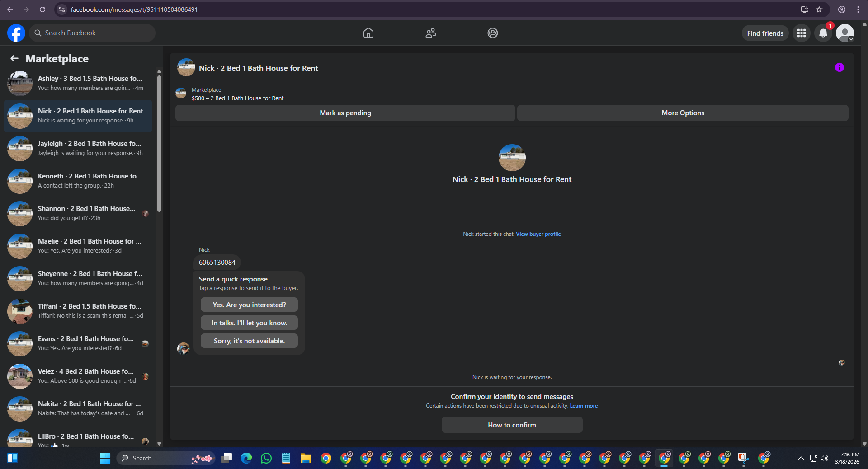
Task: Go back in the browser
Action: 10,9
